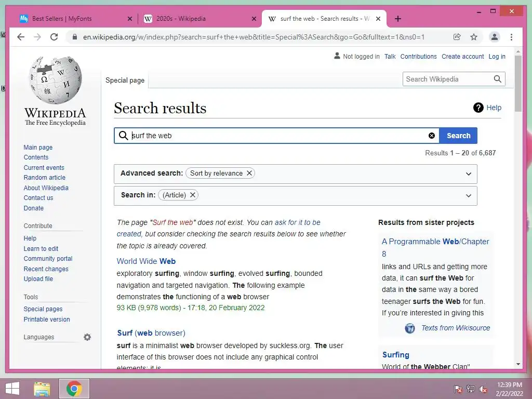Click the surf the web search input
Screen dimensions: 532x399
coord(276,136)
